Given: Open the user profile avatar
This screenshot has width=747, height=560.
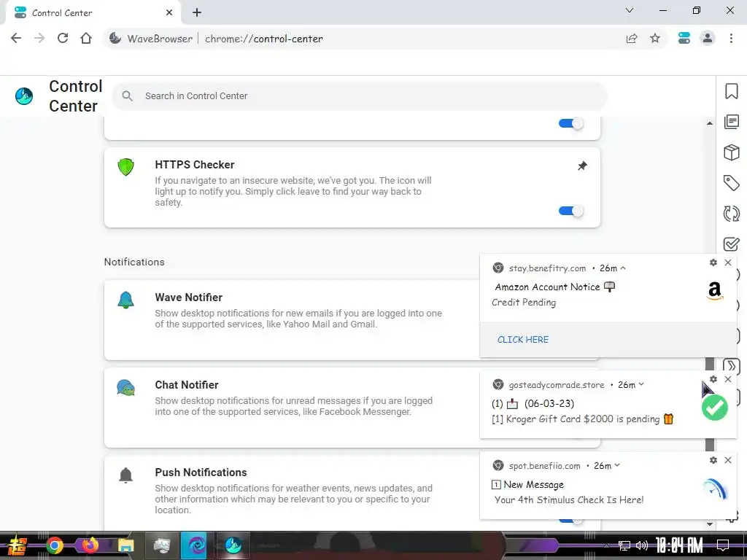Looking at the screenshot, I should point(708,38).
